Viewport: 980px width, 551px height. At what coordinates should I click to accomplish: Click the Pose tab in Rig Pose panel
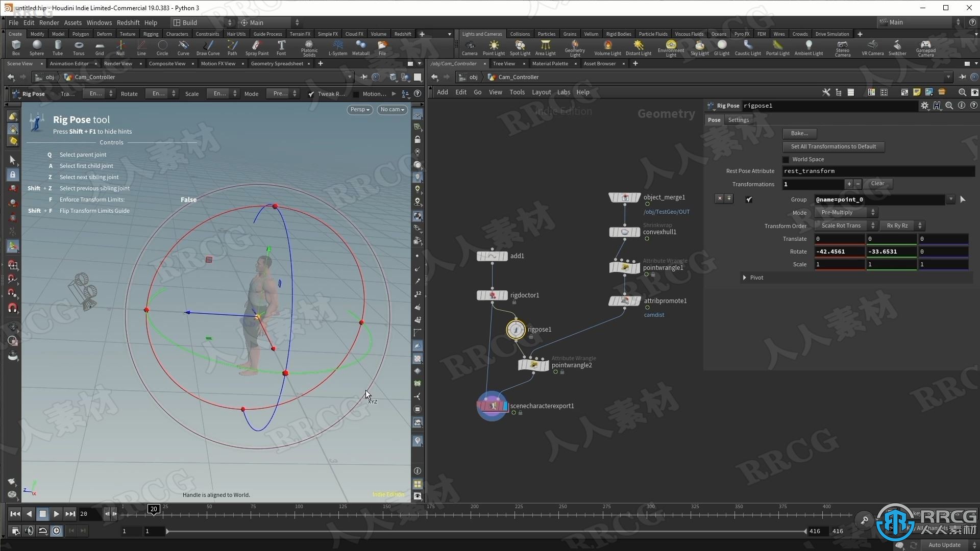pos(714,119)
